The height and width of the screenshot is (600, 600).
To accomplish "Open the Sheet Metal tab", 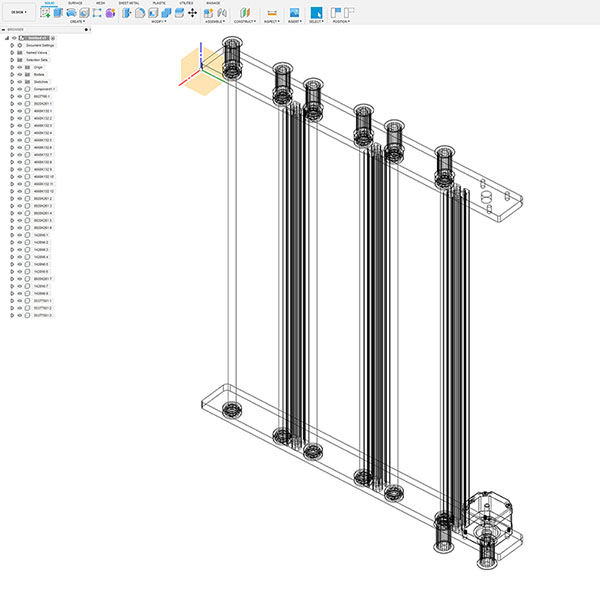I will (x=129, y=3).
